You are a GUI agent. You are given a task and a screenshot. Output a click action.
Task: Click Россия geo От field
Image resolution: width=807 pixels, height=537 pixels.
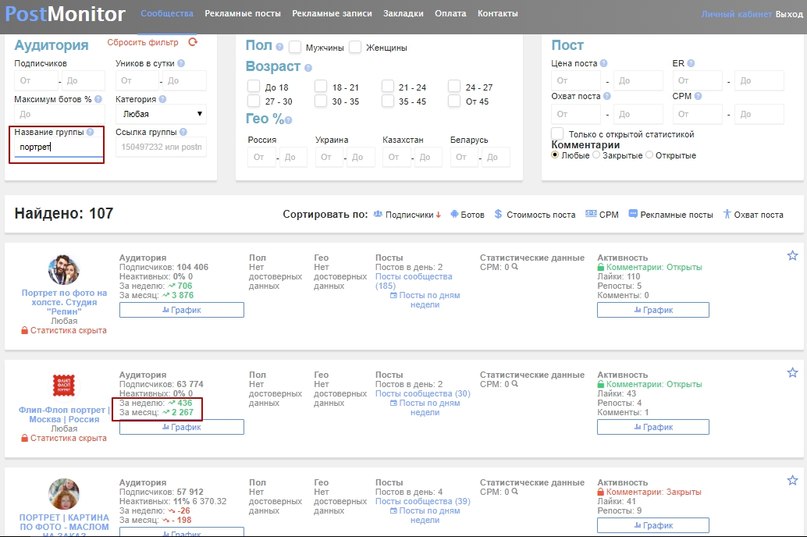click(262, 157)
